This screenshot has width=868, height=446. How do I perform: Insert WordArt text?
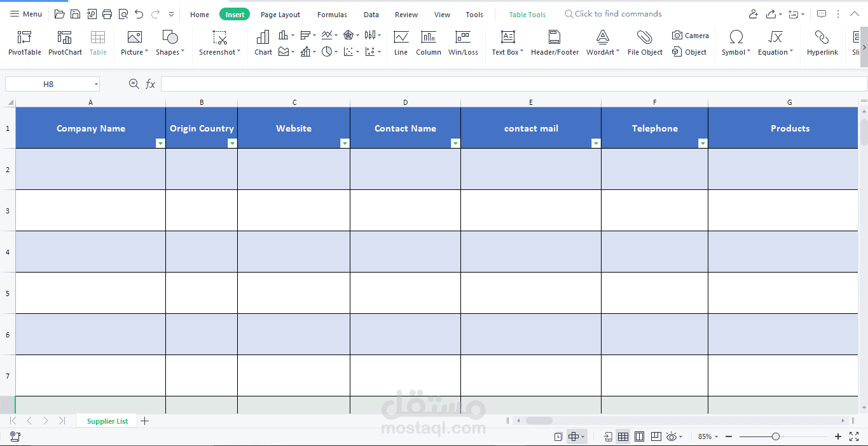tap(602, 43)
